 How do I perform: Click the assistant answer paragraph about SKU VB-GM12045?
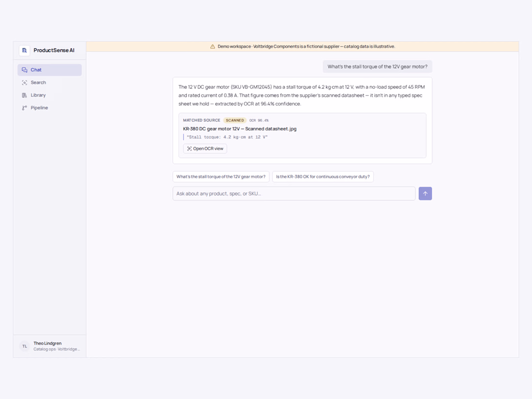pos(302,95)
